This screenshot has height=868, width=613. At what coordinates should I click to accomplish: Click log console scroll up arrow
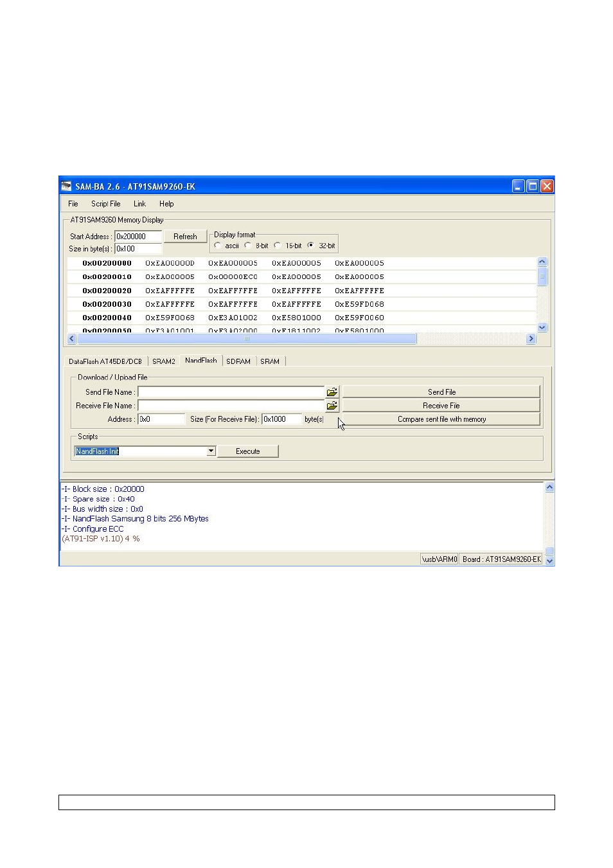[549, 487]
